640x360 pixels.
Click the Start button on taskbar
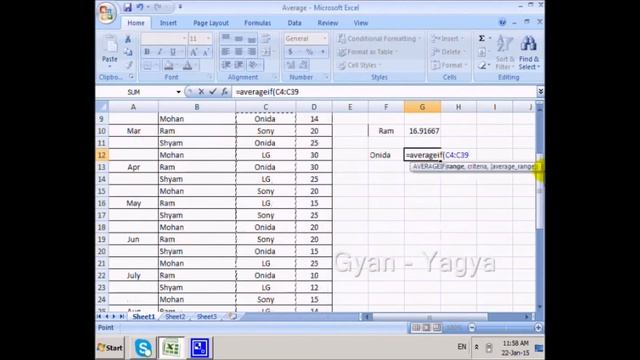[110, 348]
